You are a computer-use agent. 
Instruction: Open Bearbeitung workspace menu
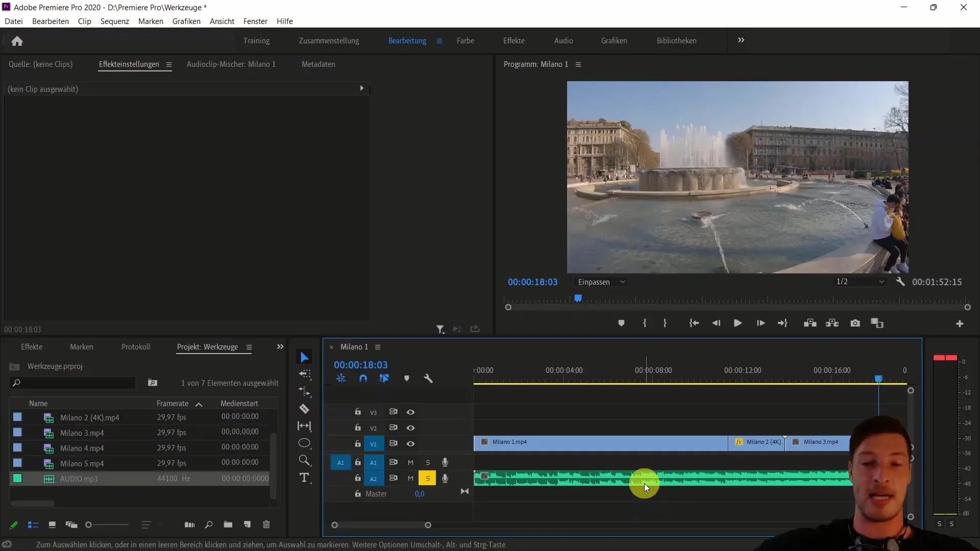[439, 41]
